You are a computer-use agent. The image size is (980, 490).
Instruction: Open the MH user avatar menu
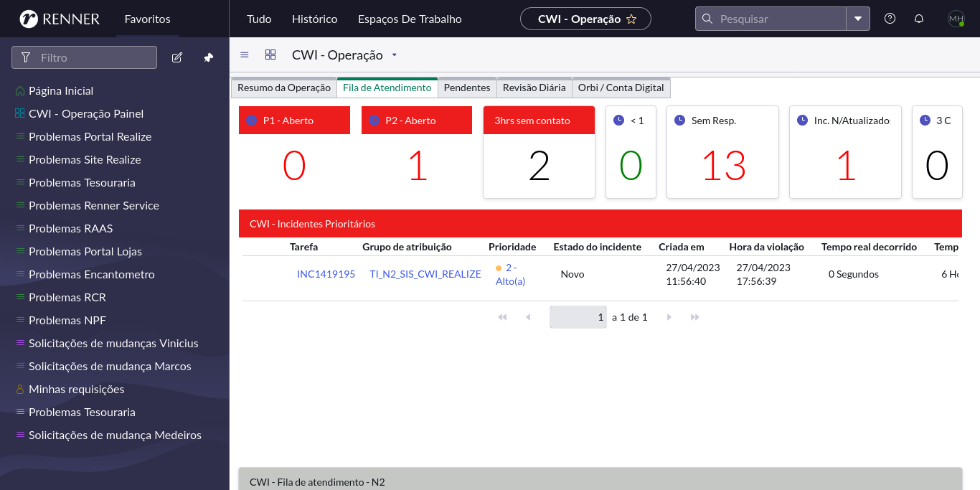pos(956,19)
